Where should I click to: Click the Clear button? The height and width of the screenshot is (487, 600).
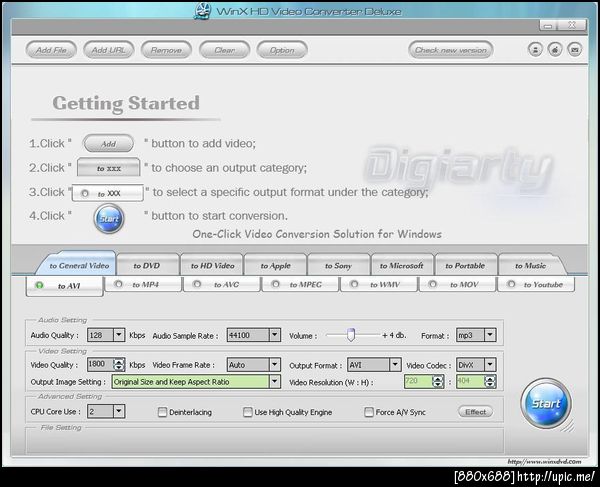point(225,50)
